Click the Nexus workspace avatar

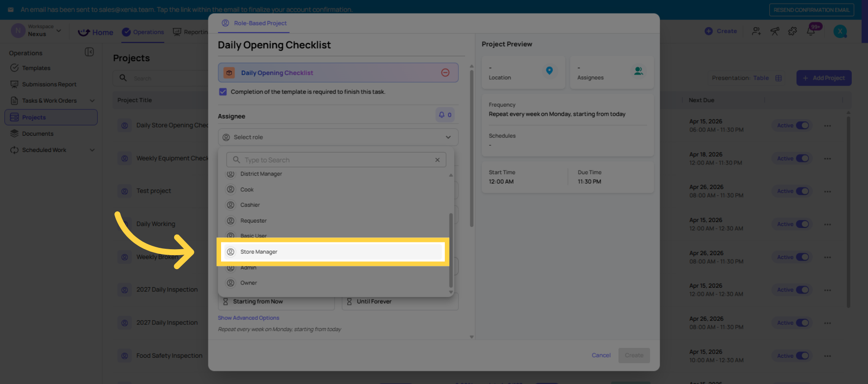18,31
